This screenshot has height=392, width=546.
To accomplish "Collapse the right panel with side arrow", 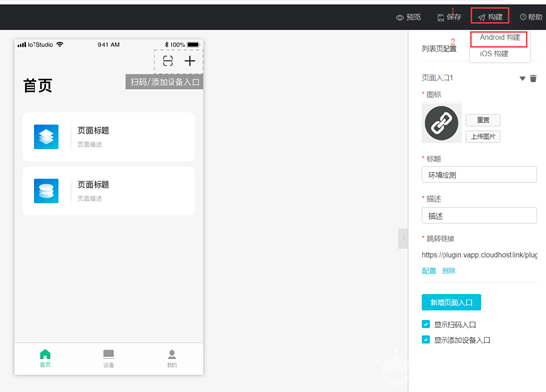I will pyautogui.click(x=403, y=238).
